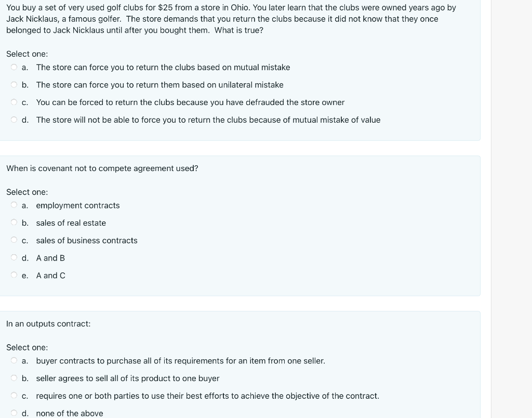Select 'none of the above' option
Image resolution: width=532 pixels, height=418 pixels.
(x=14, y=413)
